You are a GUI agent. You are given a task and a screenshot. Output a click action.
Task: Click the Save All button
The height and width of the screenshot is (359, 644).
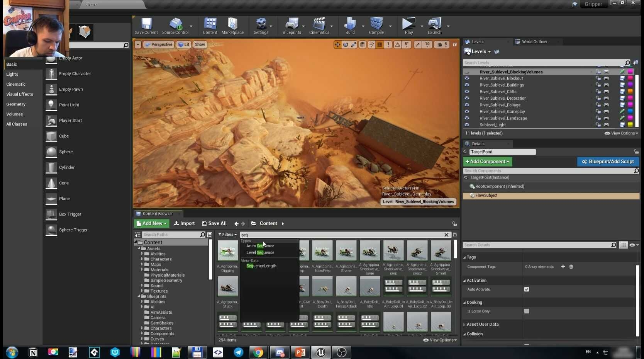214,224
